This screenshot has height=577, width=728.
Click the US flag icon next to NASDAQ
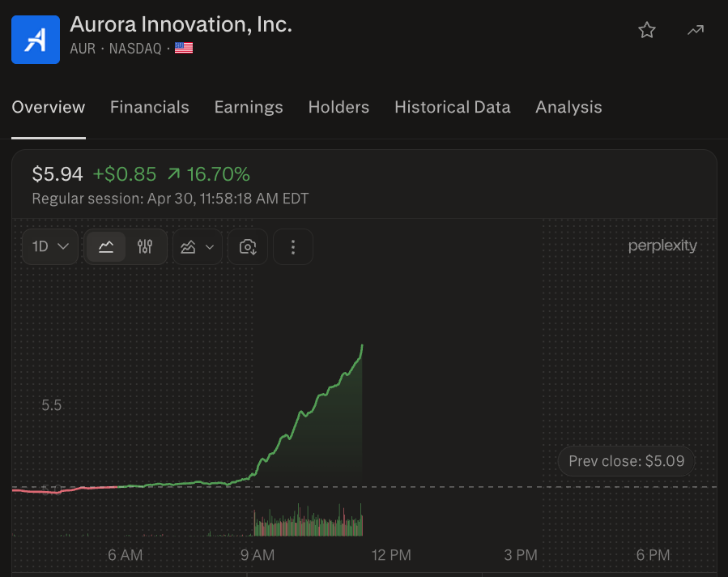(184, 48)
